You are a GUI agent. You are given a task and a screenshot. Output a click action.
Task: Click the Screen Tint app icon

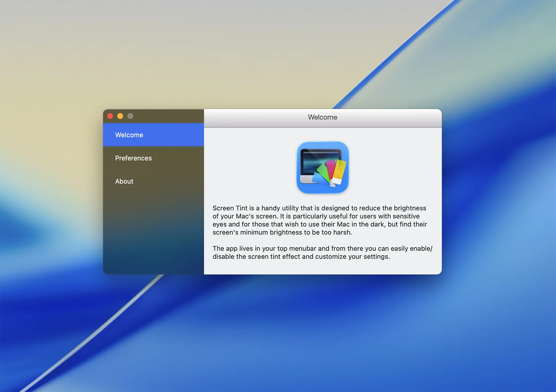[x=322, y=167]
